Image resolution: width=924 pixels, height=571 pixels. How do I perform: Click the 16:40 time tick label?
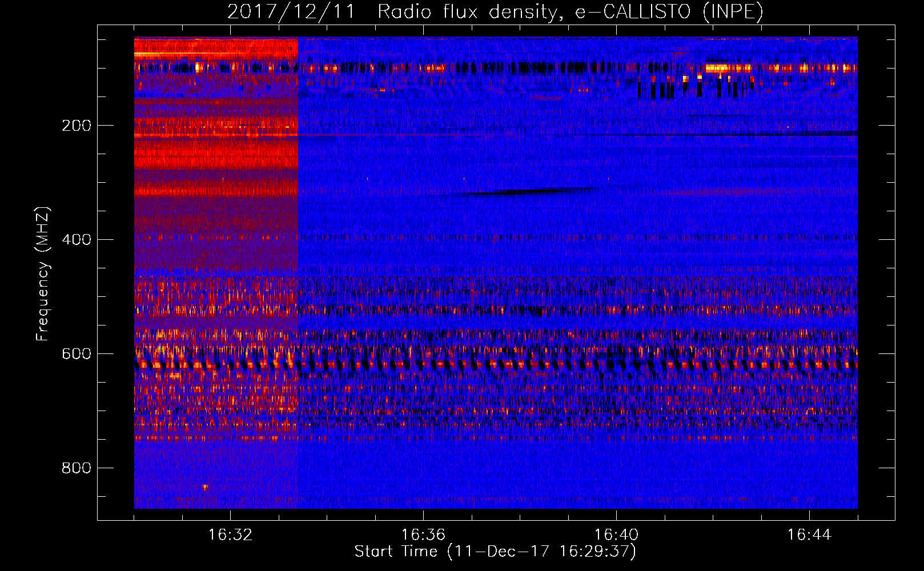point(616,535)
